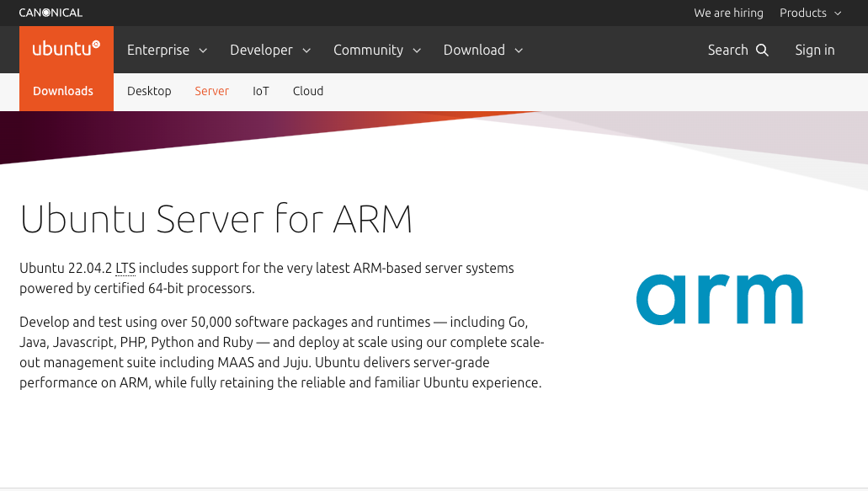Click the chevron next to Community
This screenshot has height=491, width=868.
pos(417,51)
